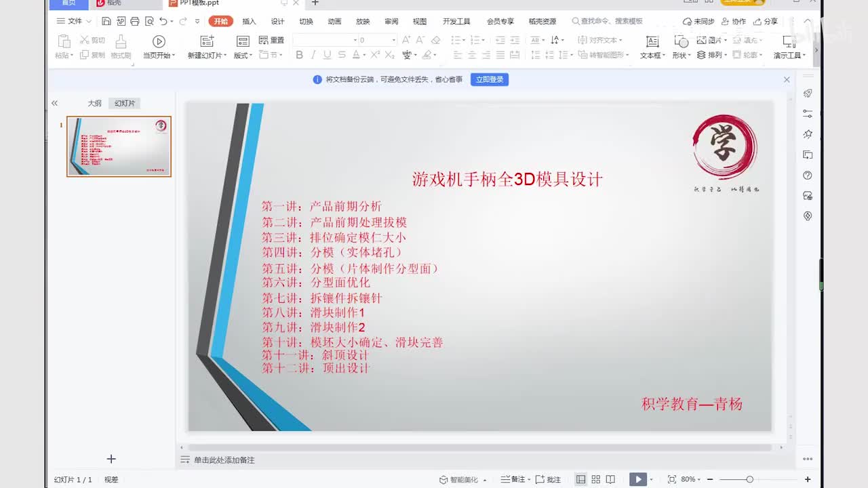Undo the last action

163,22
